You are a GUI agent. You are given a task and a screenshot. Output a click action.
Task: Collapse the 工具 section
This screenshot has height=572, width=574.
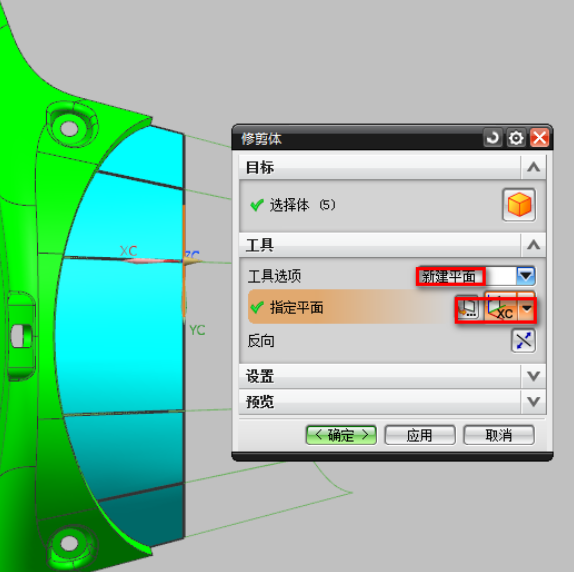[x=533, y=244]
